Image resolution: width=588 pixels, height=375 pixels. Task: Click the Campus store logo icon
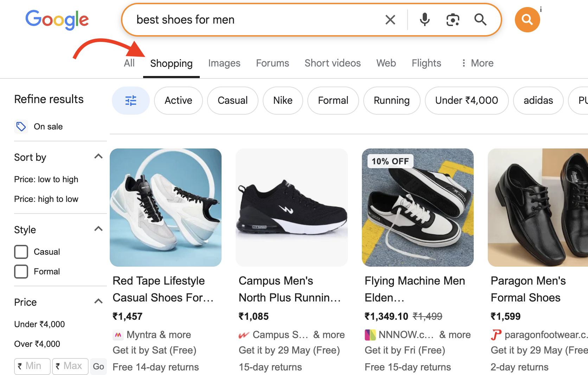[244, 335]
